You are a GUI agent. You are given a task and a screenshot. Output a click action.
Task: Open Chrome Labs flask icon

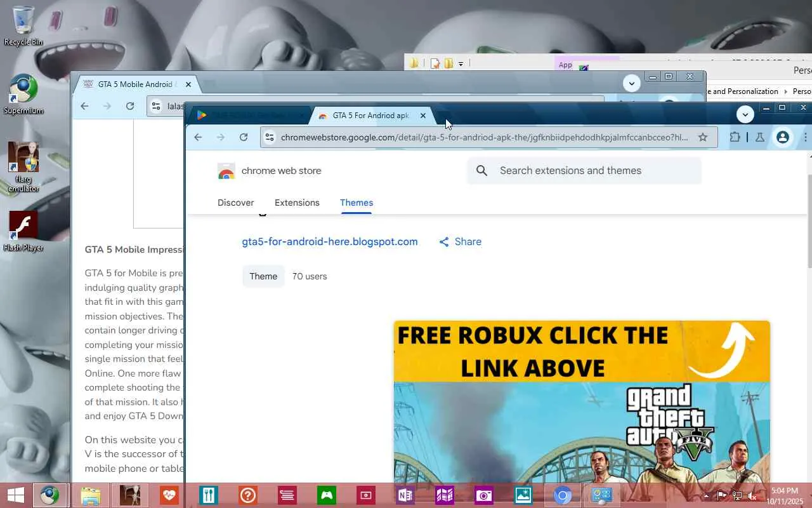coord(759,137)
